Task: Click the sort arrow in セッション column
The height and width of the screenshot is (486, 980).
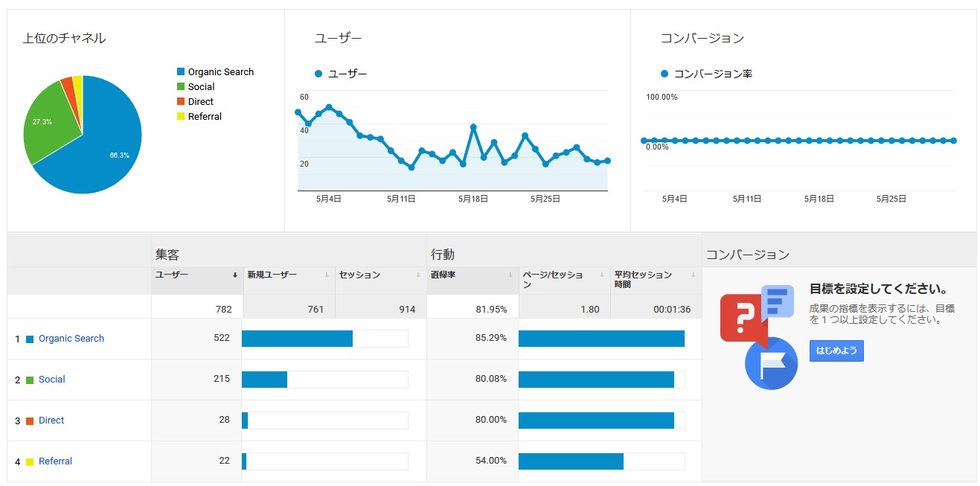Action: [x=419, y=275]
